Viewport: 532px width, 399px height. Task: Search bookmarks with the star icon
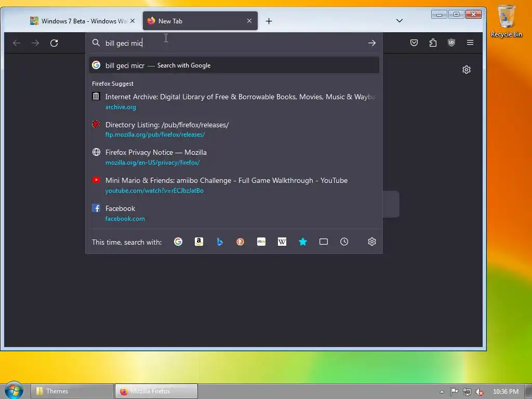point(303,242)
